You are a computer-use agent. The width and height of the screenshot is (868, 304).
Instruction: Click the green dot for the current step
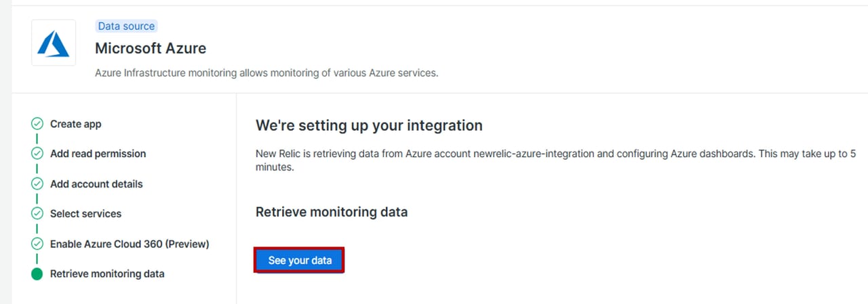click(x=37, y=274)
